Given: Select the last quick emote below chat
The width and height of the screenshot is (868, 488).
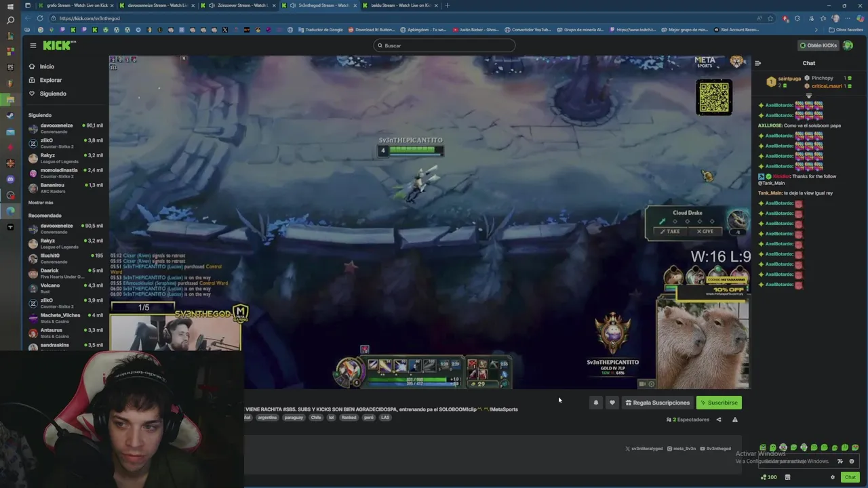Looking at the screenshot, I should tap(854, 447).
